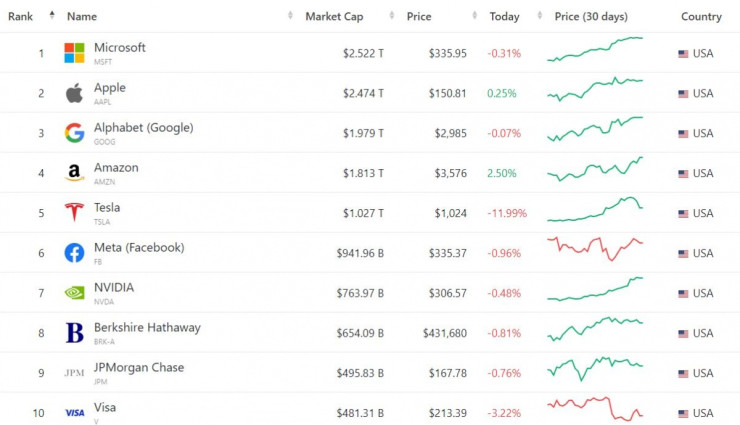The height and width of the screenshot is (425, 740).
Task: Click the Apple logo icon
Action: (74, 93)
